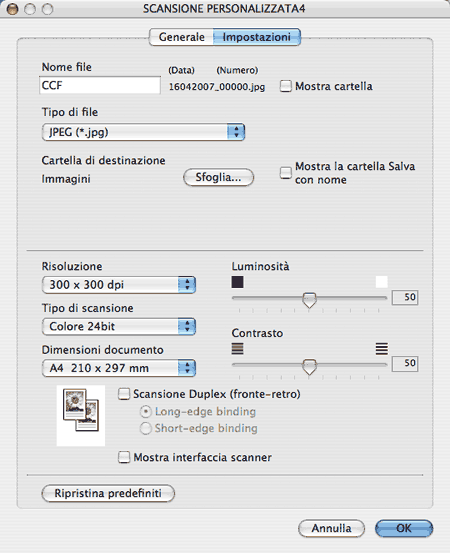Click the high contrast lines icon

pyautogui.click(x=382, y=349)
